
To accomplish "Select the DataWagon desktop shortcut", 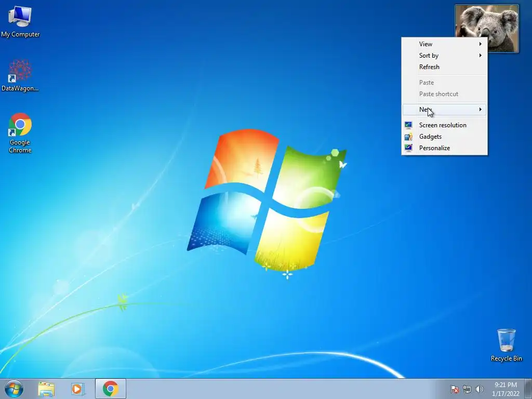I will 20,75.
